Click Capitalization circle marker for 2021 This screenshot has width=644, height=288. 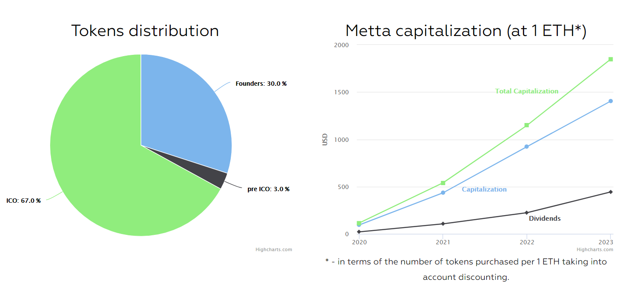pyautogui.click(x=443, y=193)
